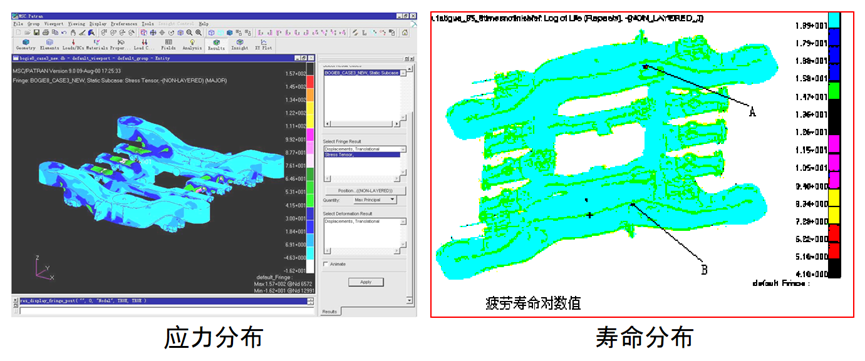Click the MSC Home page icon

tap(404, 33)
